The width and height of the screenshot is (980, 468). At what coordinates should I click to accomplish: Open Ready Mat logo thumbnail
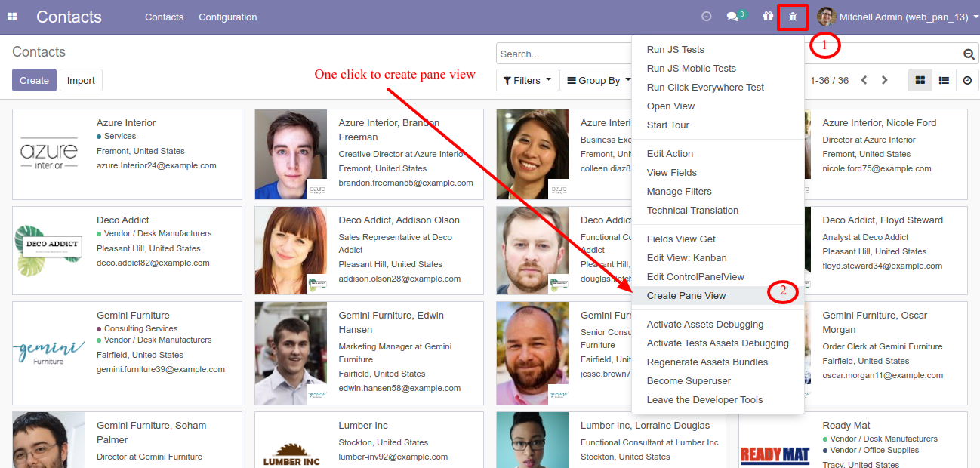[x=775, y=455]
